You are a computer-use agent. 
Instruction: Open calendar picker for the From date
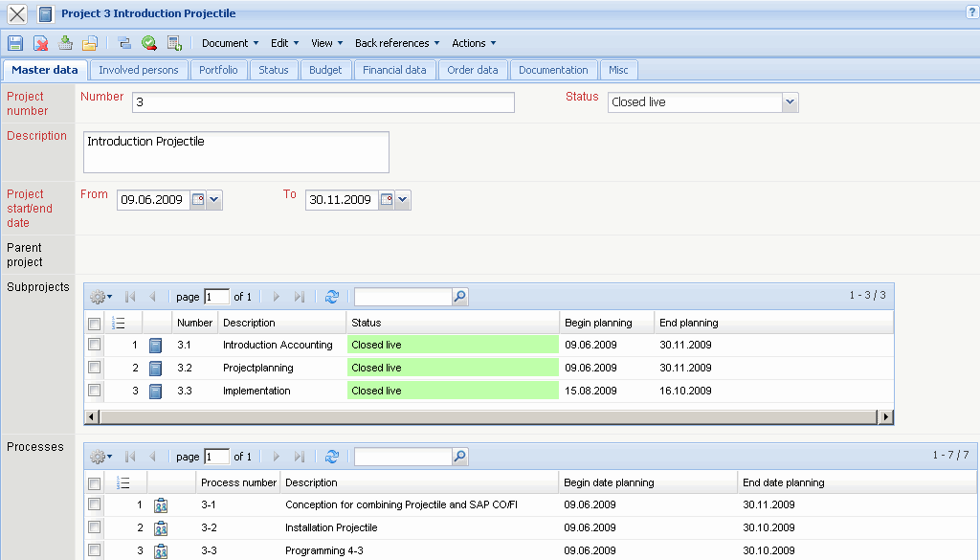coord(198,200)
